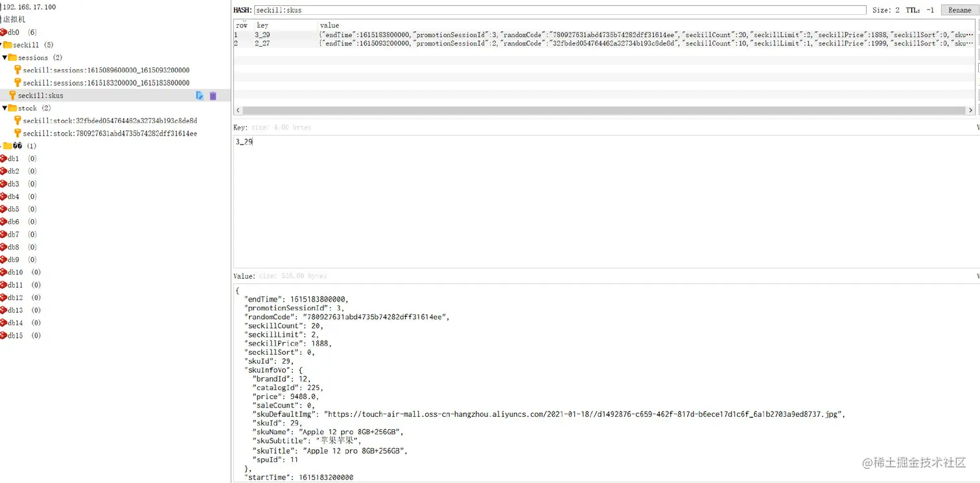The width and height of the screenshot is (980, 483).
Task: Click the Key: size 4.00 bytes label
Action: tap(272, 127)
